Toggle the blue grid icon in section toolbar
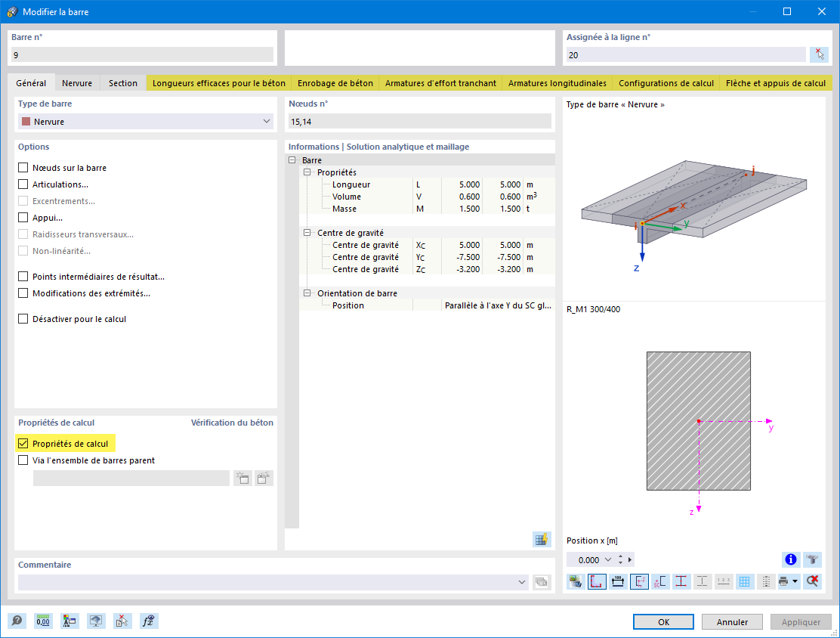 [x=744, y=581]
